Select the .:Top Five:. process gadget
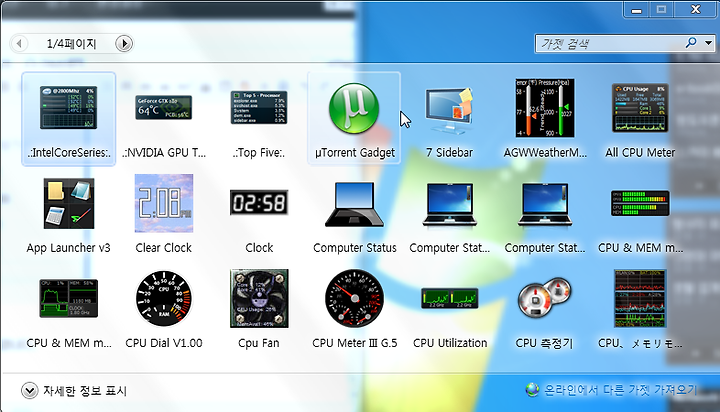 pyautogui.click(x=259, y=107)
